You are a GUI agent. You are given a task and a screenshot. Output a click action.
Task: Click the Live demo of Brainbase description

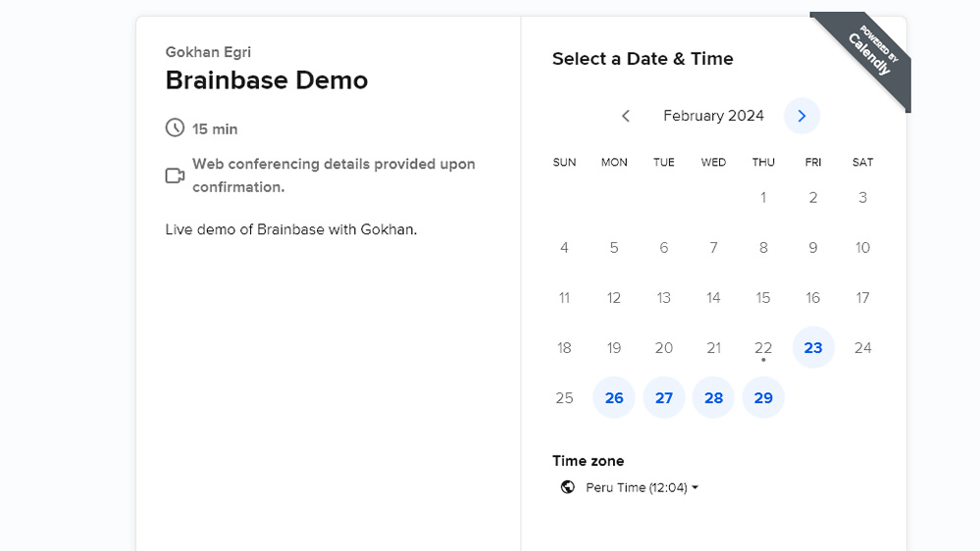291,229
